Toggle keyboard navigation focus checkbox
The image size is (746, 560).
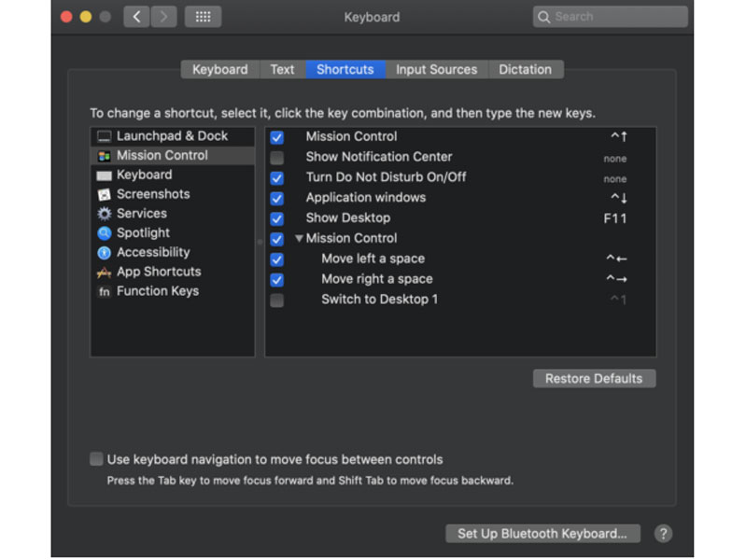click(96, 459)
